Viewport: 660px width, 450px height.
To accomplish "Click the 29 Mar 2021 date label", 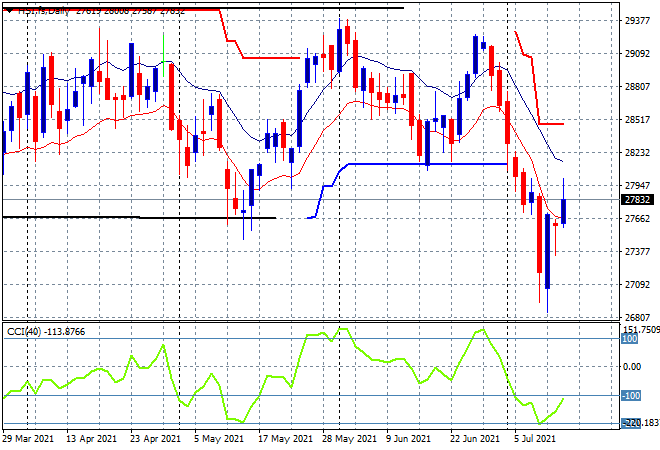I will point(28,439).
